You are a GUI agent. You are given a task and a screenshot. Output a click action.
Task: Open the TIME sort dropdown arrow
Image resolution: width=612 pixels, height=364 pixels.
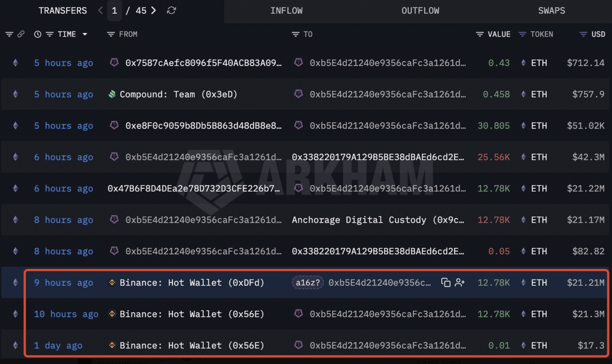[x=85, y=34]
